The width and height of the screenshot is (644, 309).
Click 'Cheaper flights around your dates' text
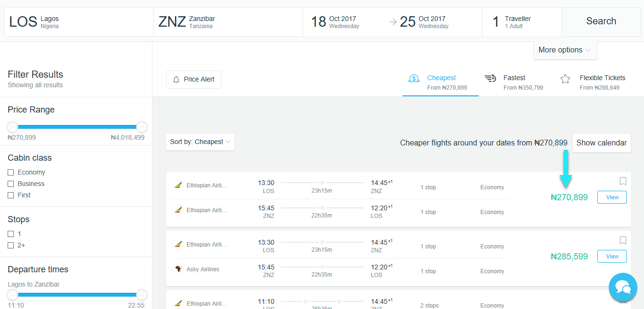(483, 143)
